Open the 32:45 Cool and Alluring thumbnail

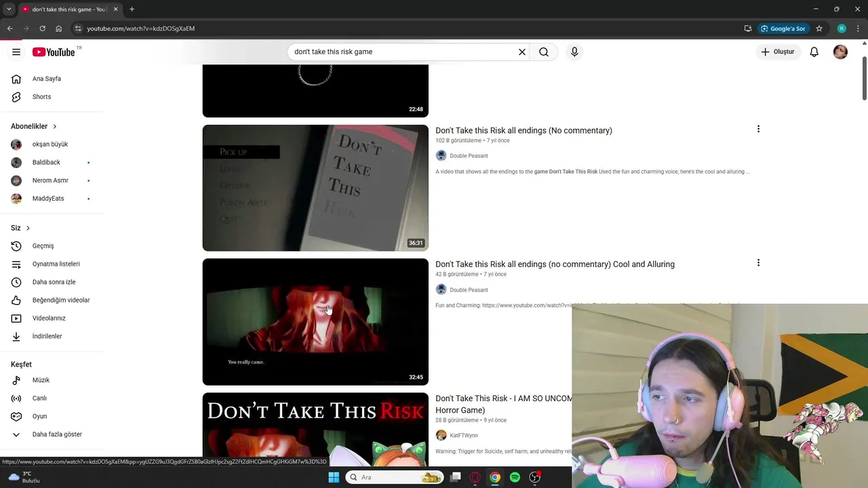(315, 322)
